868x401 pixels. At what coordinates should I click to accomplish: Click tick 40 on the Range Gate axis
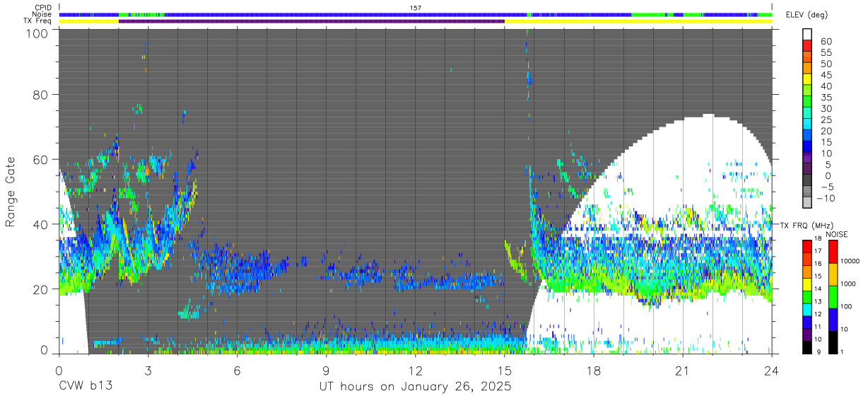coord(41,225)
